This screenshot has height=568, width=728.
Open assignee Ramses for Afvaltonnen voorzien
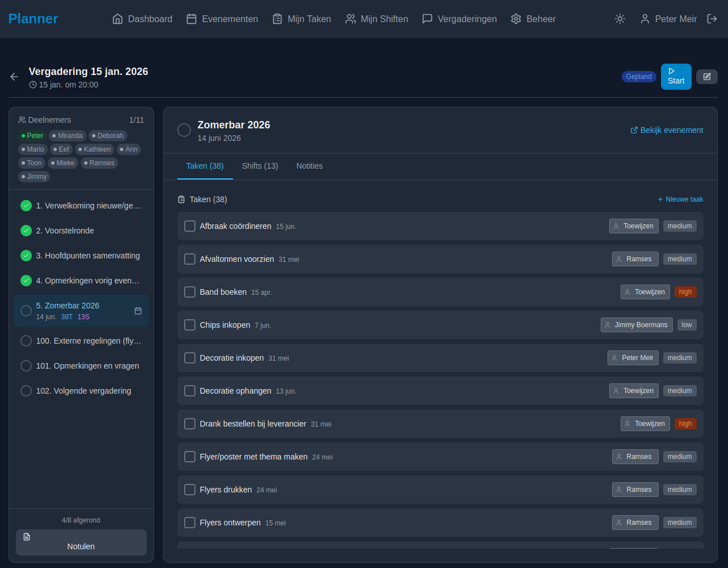tap(635, 259)
